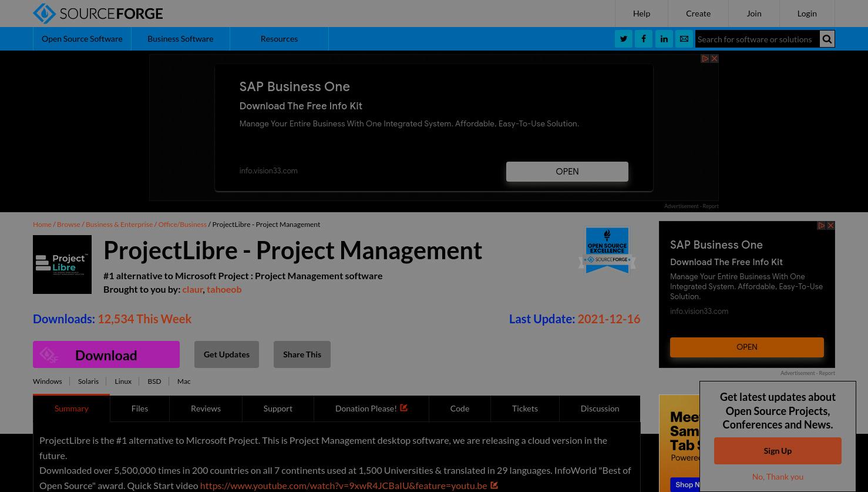This screenshot has height=492, width=868.
Task: Open the Help link
Action: click(x=641, y=14)
